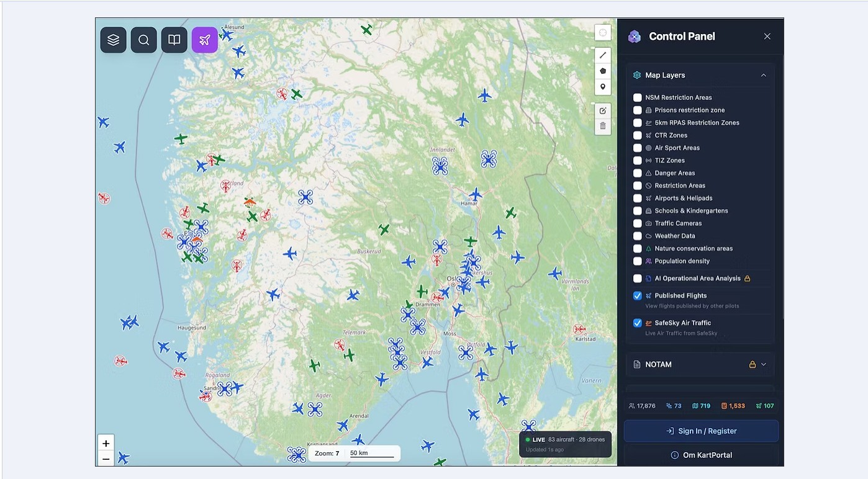Enable Schools & Kindergartens layer
Viewport: 868px width, 479px height.
638,211
